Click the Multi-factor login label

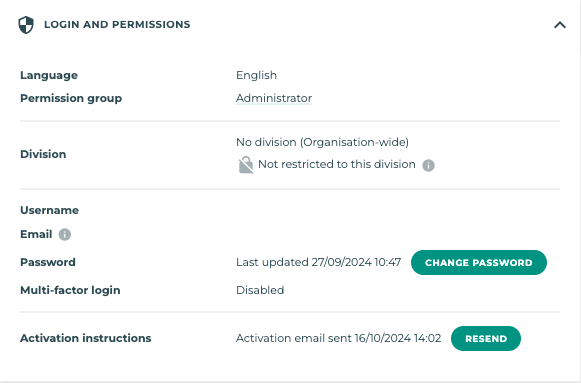pyautogui.click(x=70, y=290)
